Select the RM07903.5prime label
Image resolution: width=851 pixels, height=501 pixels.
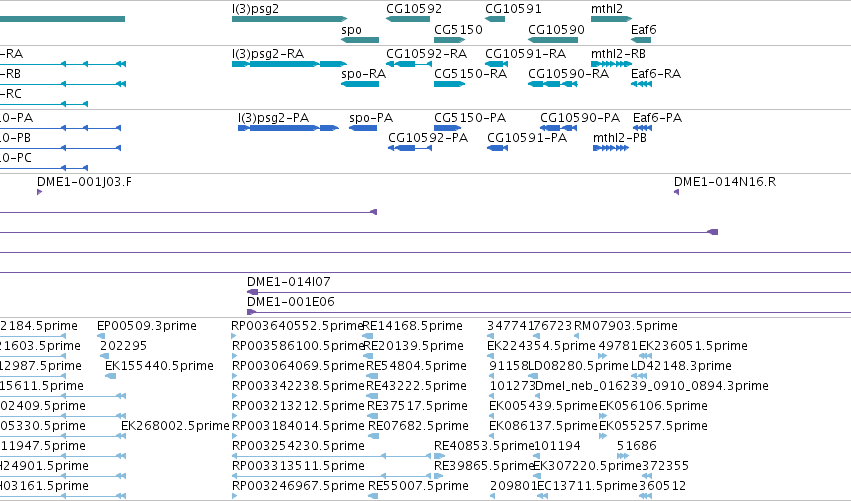coord(626,326)
